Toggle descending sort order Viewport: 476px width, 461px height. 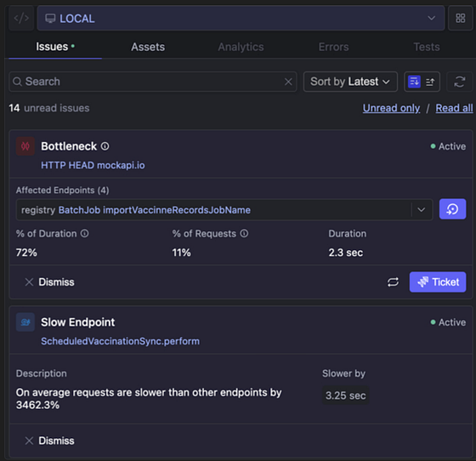414,82
